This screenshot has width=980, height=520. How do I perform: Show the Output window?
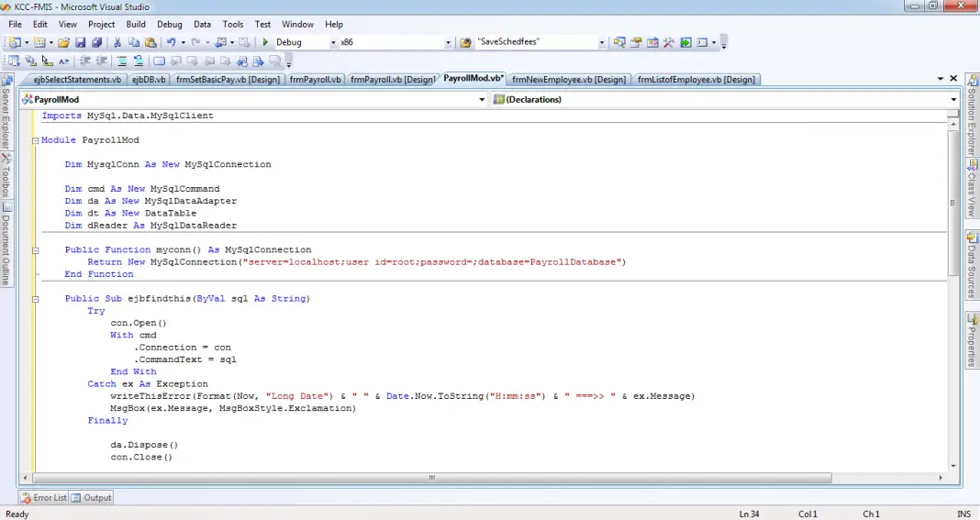coord(92,498)
